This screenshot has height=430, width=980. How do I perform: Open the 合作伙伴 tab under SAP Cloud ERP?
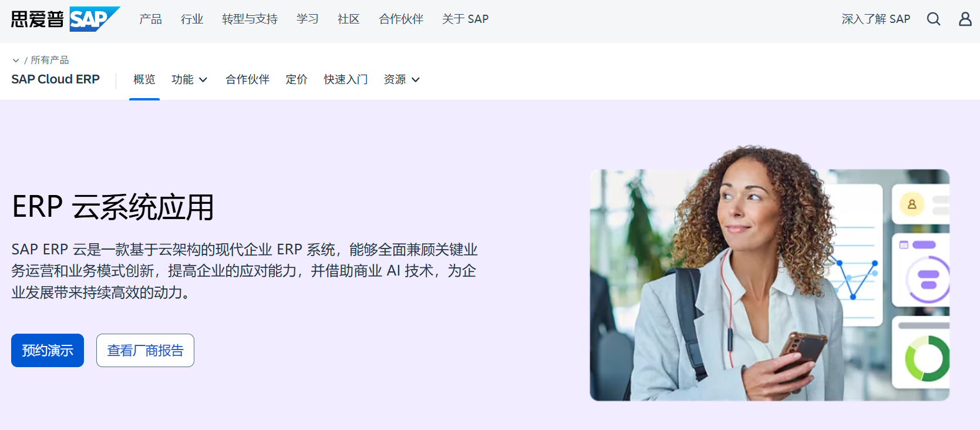coord(247,79)
